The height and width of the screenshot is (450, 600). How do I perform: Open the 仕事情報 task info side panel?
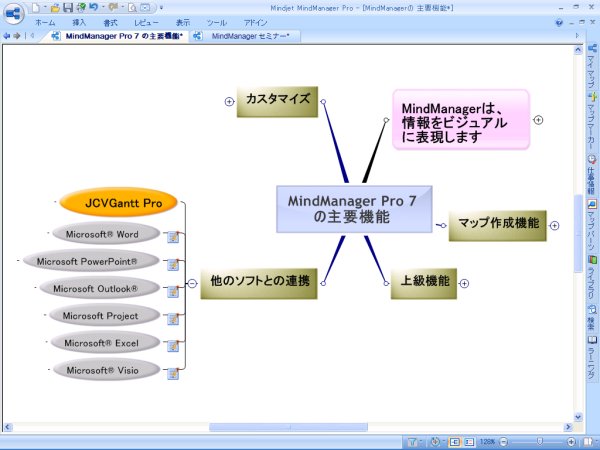(592, 174)
